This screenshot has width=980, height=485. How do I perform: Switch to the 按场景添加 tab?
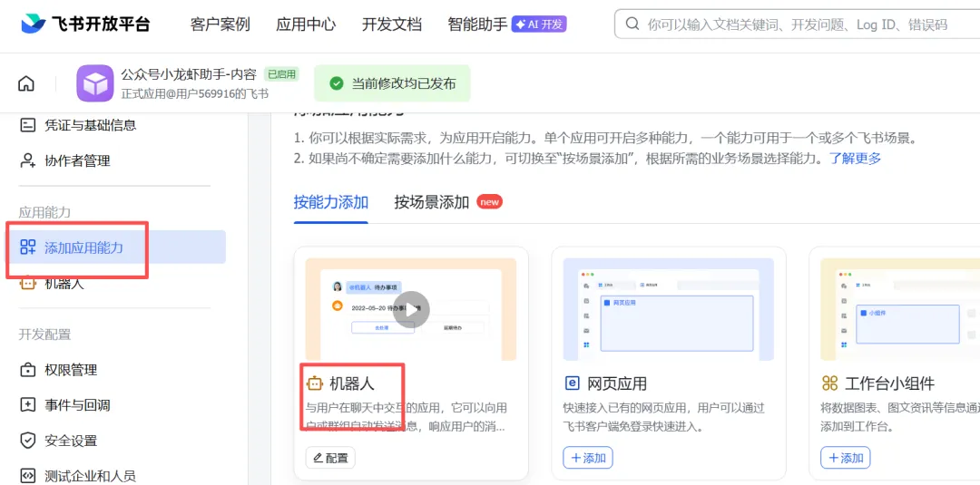coord(431,202)
